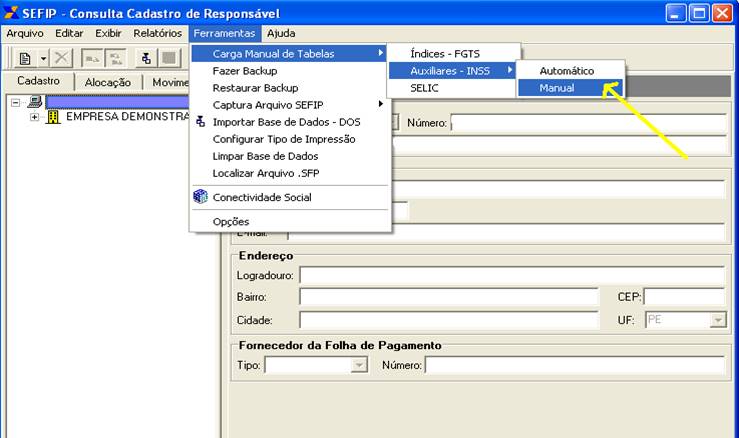
Task: Click into the CEP field
Action: [x=685, y=297]
